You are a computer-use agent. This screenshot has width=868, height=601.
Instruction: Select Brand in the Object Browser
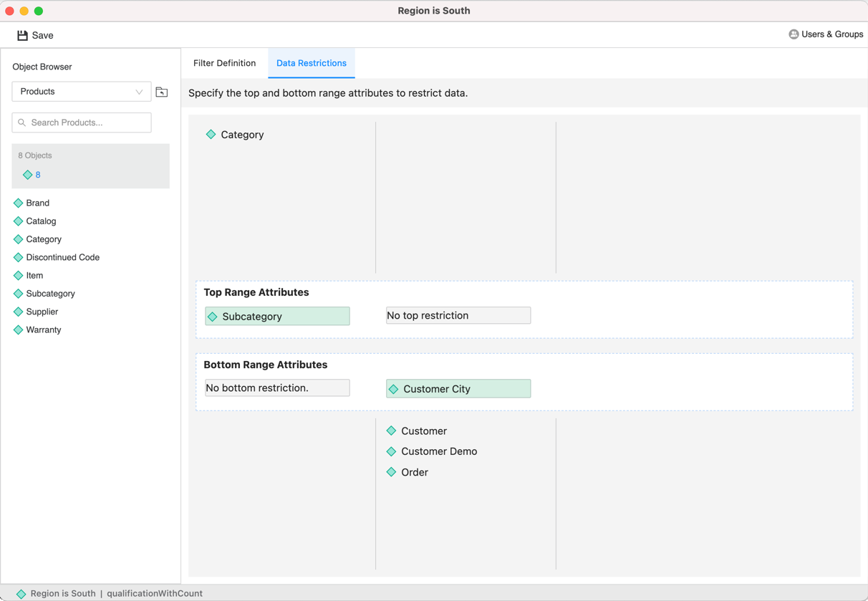click(x=37, y=203)
